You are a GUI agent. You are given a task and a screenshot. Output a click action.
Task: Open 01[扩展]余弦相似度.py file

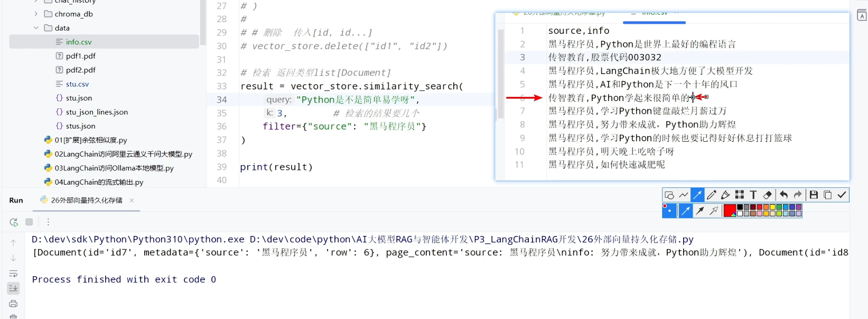91,140
